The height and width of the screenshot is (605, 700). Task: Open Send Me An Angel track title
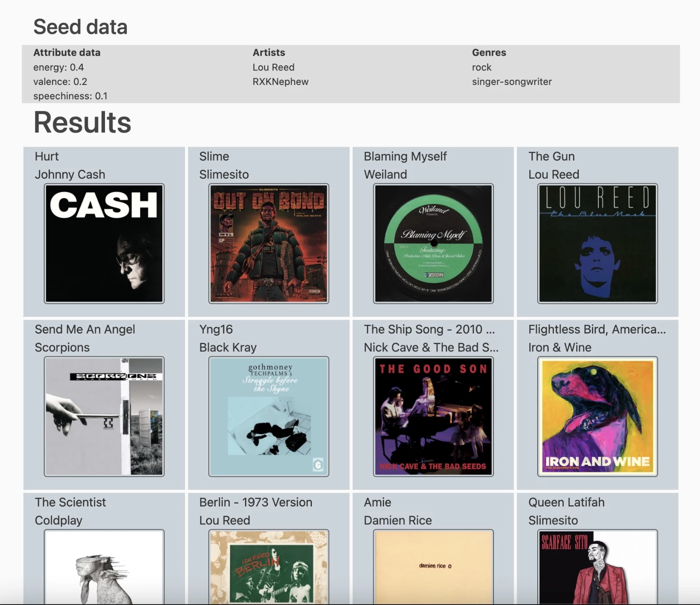(x=85, y=329)
